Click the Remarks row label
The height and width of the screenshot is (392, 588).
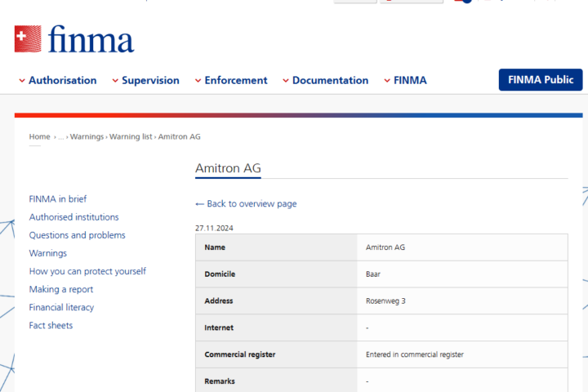coord(220,381)
